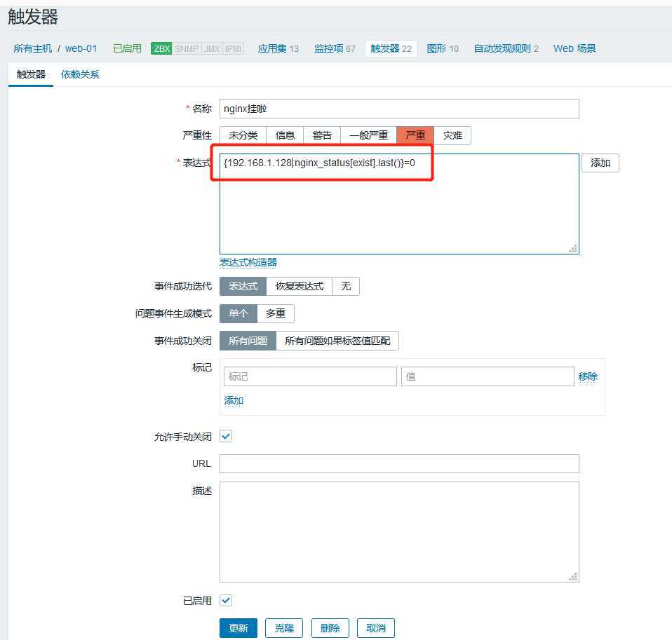672x640 pixels.
Task: Open 触发器 22 in host navigation
Action: [x=391, y=48]
